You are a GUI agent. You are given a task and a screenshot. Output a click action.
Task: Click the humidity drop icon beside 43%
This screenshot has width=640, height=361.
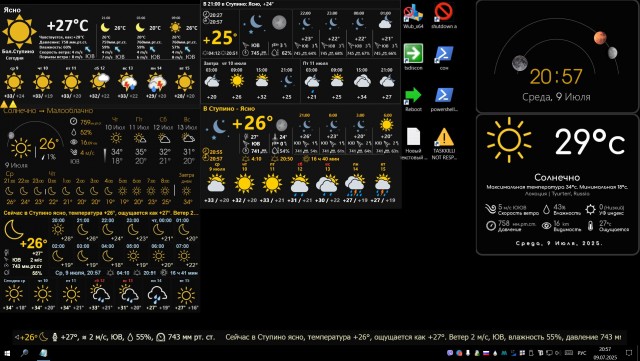pos(547,209)
